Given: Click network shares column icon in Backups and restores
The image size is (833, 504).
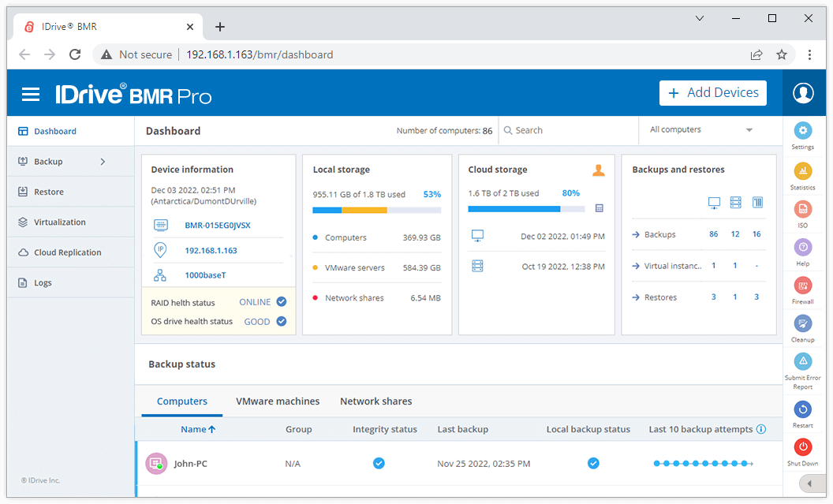Looking at the screenshot, I should (x=757, y=203).
